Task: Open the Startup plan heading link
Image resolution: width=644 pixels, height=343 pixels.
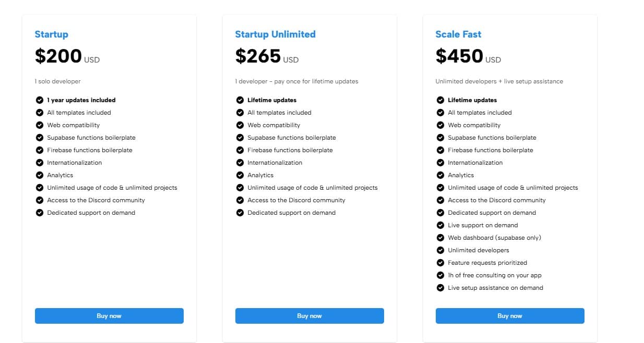Action: click(x=51, y=34)
